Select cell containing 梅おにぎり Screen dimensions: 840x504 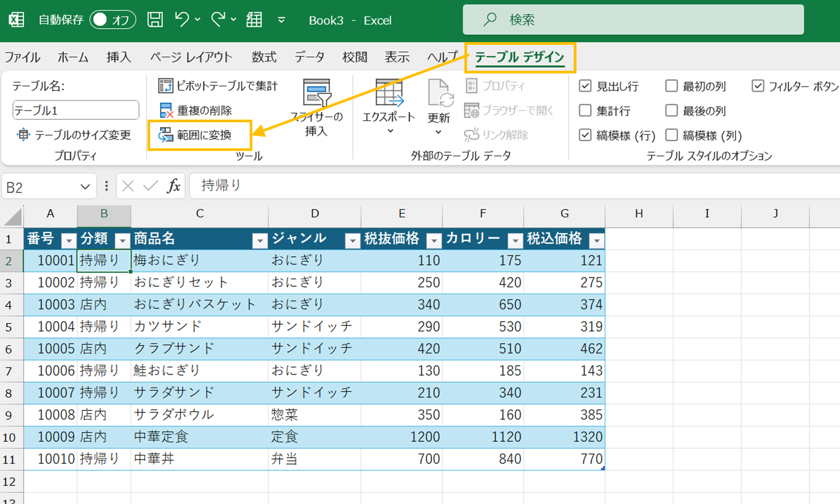(x=199, y=260)
